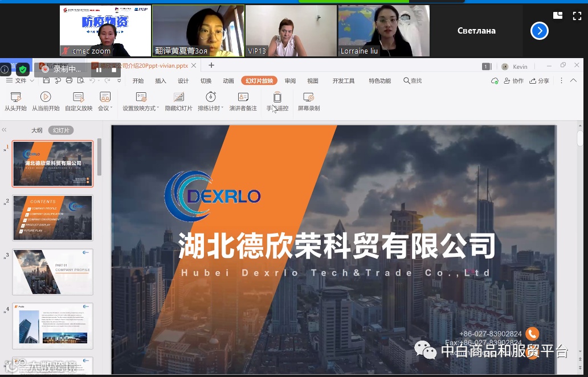Close the pptx document tab
Viewport: 588px width, 377px height.
coord(194,65)
